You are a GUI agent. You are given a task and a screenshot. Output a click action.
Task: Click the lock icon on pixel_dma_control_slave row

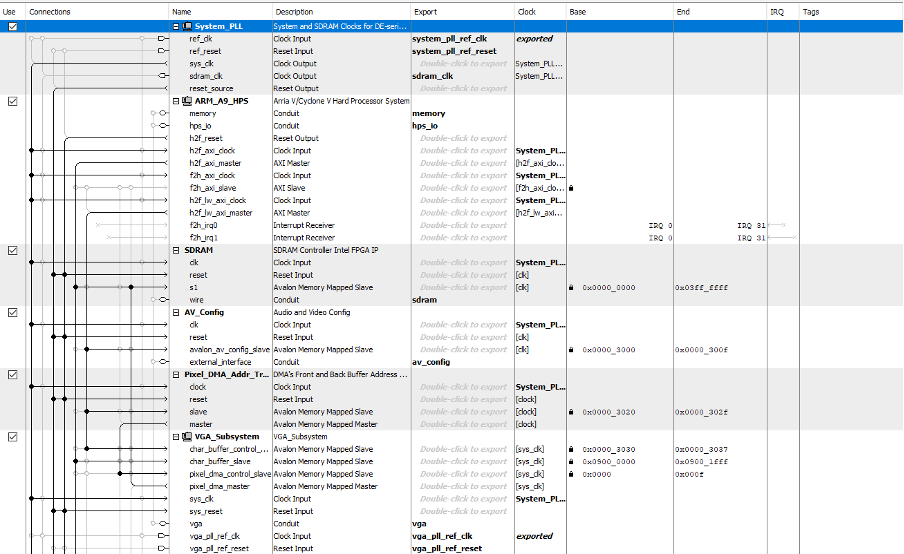[571, 474]
